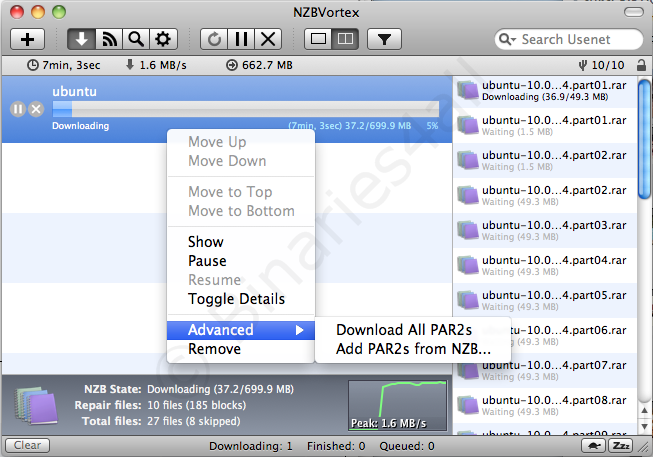Click the vertical scrollbar thumb in file list
Viewport: 653px width, 457px height.
pos(644,139)
